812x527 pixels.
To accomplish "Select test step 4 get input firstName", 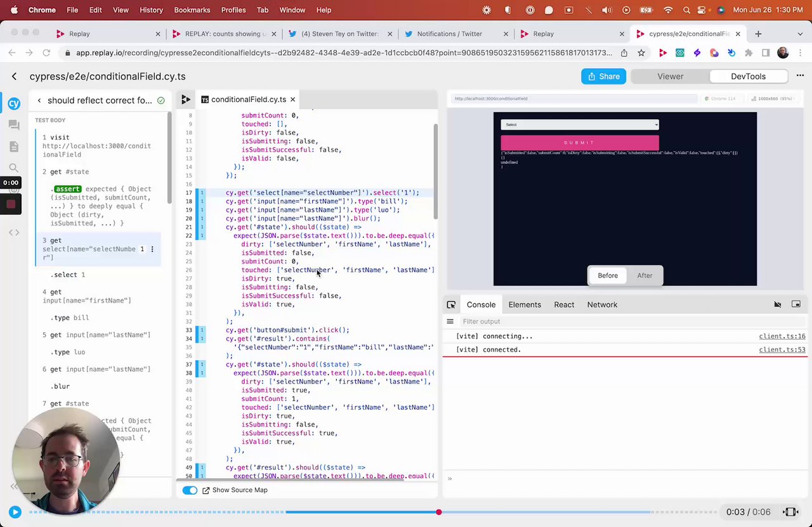I will click(100, 296).
